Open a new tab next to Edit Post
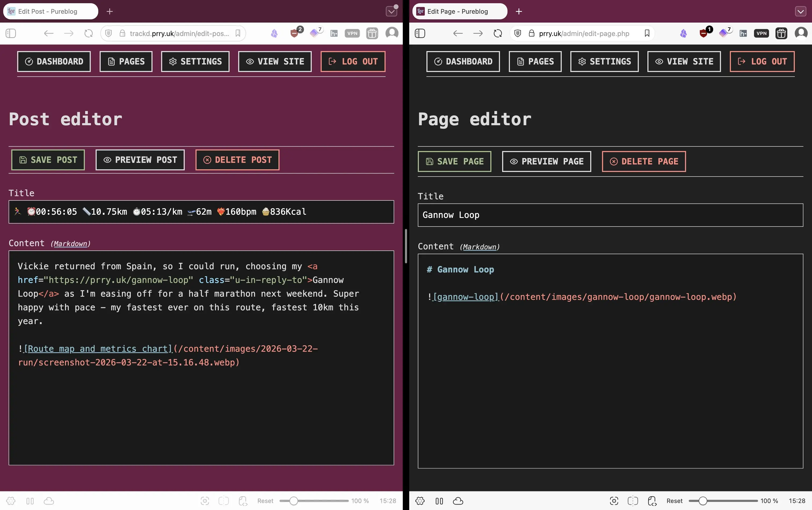 110,12
